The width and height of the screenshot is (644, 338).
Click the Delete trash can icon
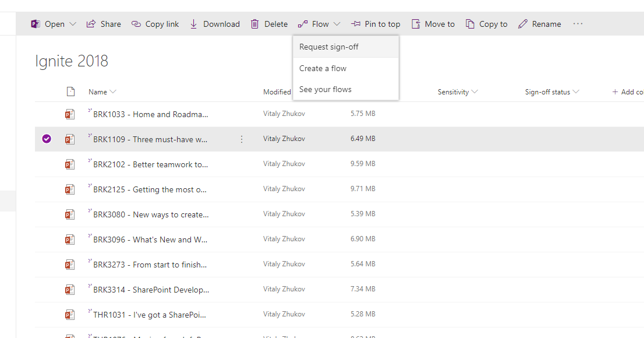click(x=254, y=24)
